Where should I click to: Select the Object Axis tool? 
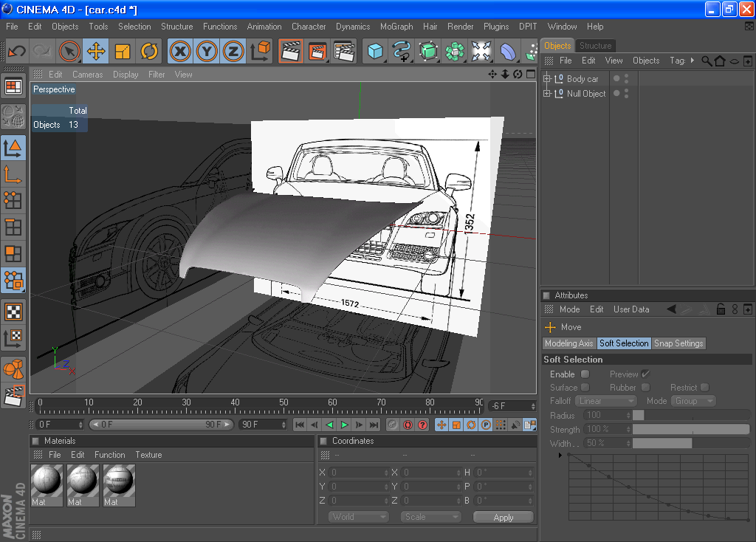(13, 174)
